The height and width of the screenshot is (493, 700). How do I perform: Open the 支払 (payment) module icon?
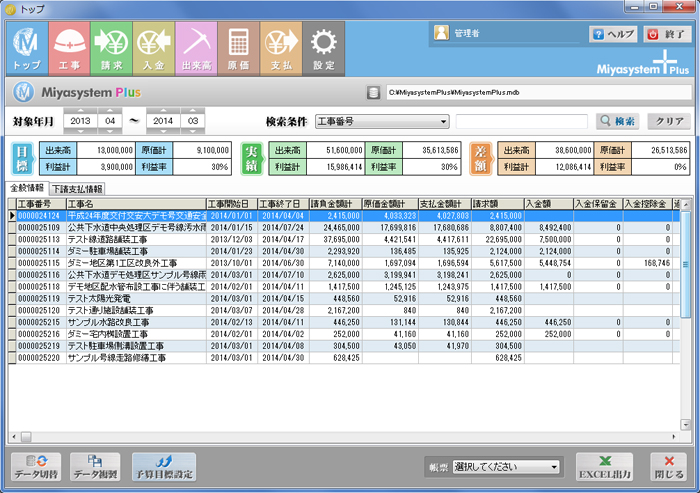(x=281, y=48)
